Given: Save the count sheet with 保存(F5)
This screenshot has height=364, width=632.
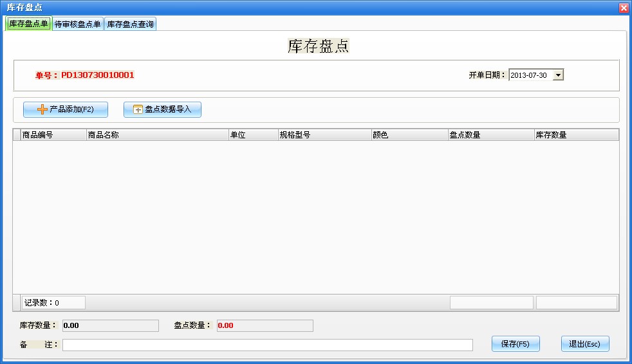Looking at the screenshot, I should click(x=516, y=344).
